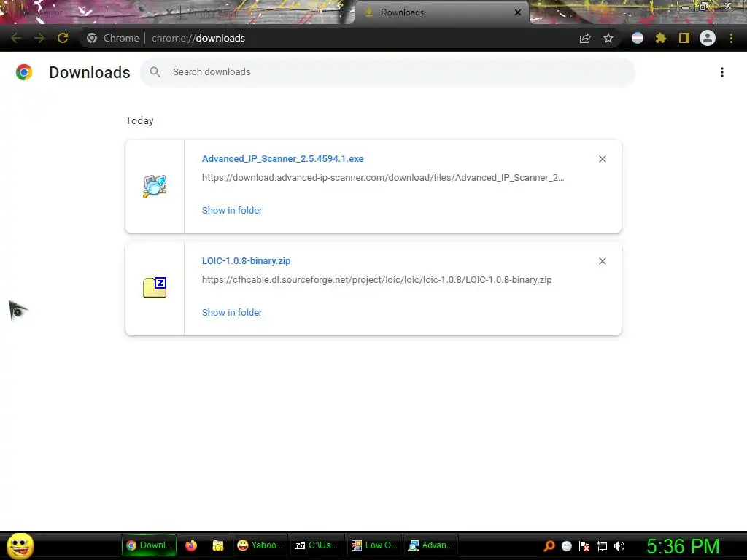Open the Chrome profile avatar
This screenshot has width=747, height=560.
coord(708,38)
